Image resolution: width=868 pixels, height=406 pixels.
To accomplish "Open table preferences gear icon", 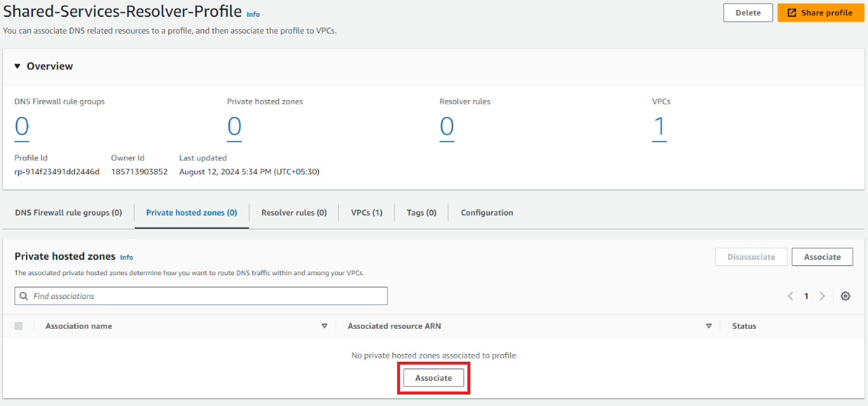I will tap(845, 296).
